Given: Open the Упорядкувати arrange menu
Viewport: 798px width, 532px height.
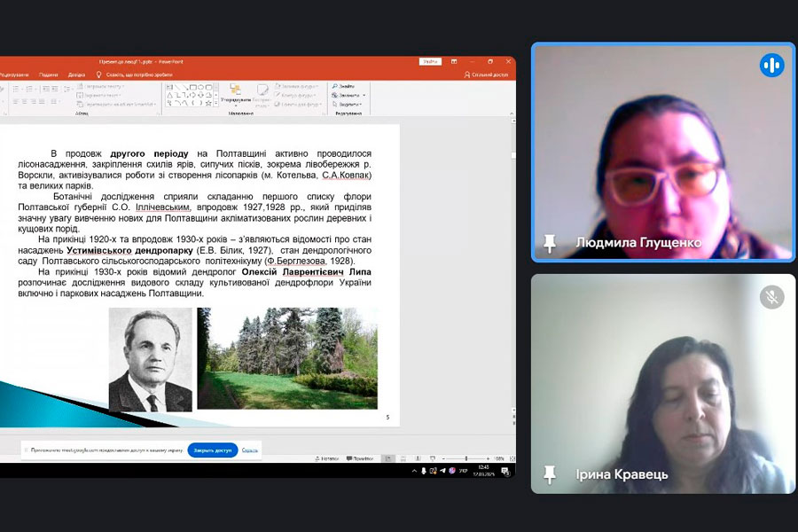Looking at the screenshot, I should coord(236,95).
